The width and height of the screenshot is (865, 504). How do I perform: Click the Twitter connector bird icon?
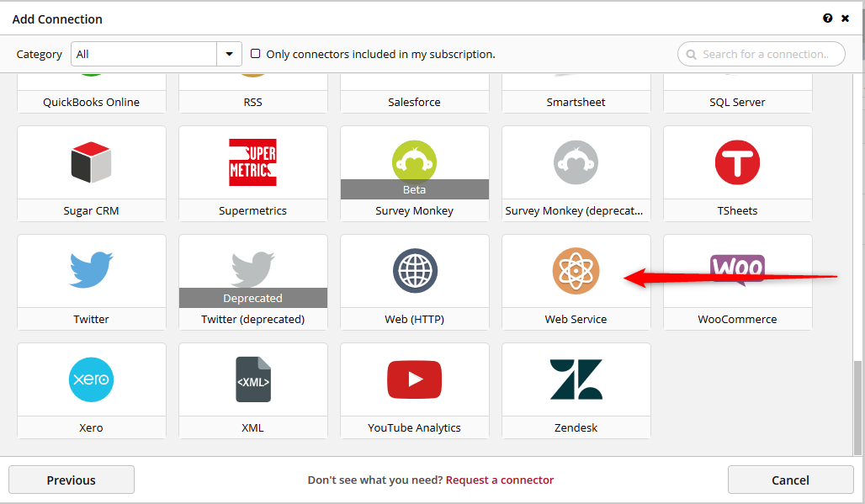[91, 270]
